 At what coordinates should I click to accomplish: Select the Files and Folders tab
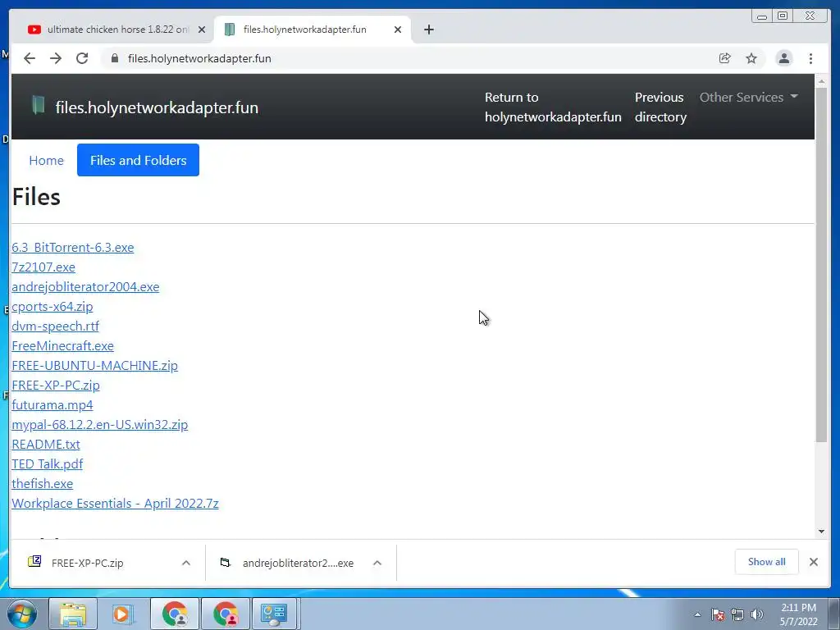(x=138, y=160)
